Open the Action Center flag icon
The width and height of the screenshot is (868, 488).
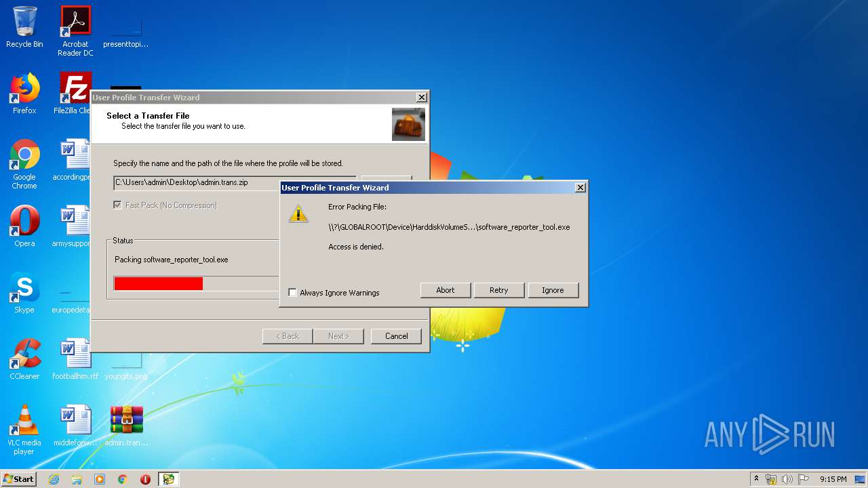click(x=804, y=479)
